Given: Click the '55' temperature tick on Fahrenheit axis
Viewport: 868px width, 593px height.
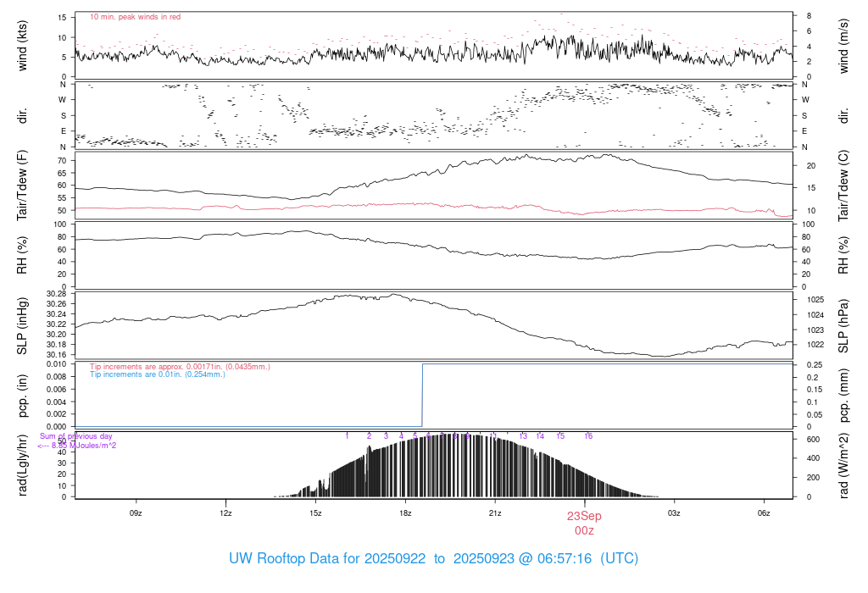Looking at the screenshot, I should click(x=62, y=198).
